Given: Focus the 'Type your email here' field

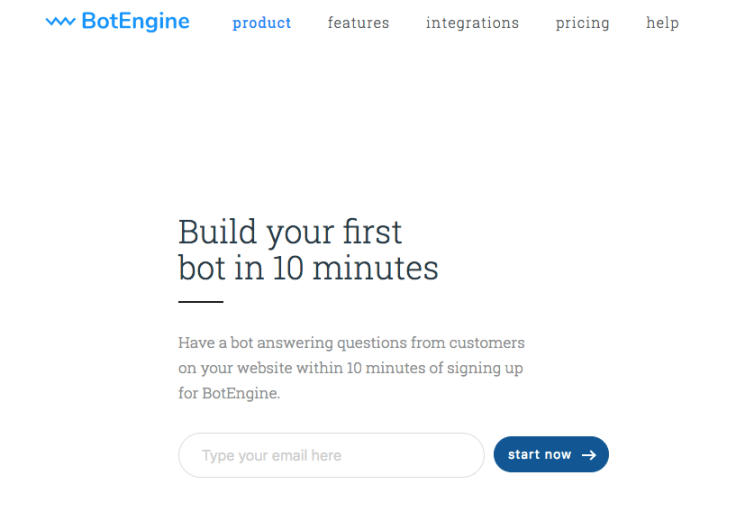Looking at the screenshot, I should (x=331, y=455).
